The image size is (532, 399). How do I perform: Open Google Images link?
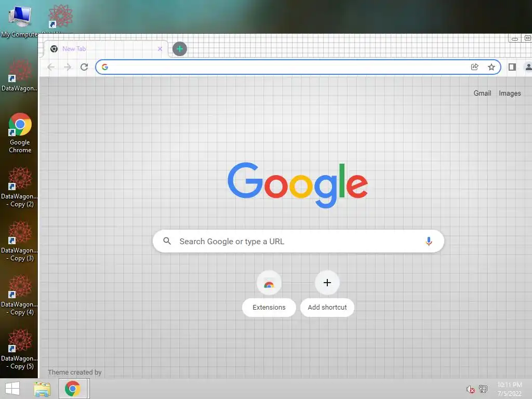point(510,93)
